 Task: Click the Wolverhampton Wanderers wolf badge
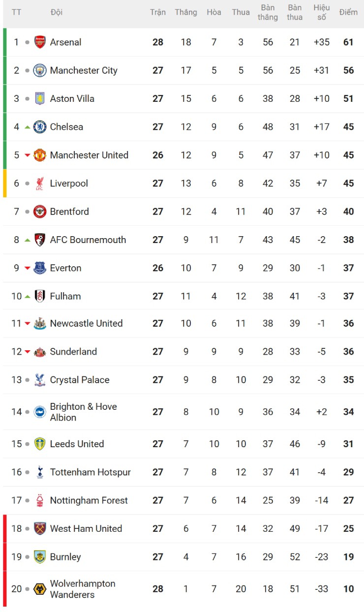pos(40,589)
